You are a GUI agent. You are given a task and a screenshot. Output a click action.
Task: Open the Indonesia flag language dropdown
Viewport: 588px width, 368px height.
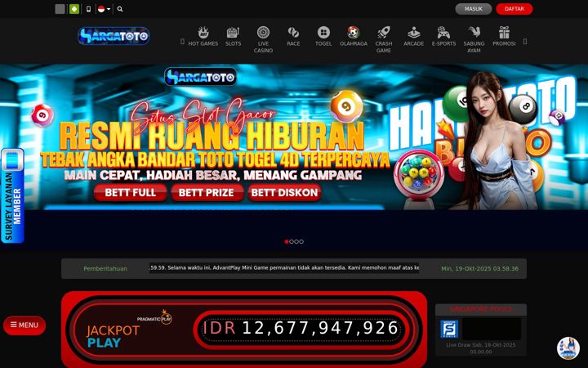(104, 9)
